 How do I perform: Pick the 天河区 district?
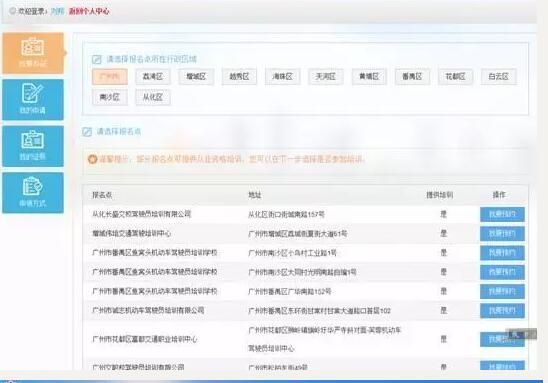(x=326, y=77)
